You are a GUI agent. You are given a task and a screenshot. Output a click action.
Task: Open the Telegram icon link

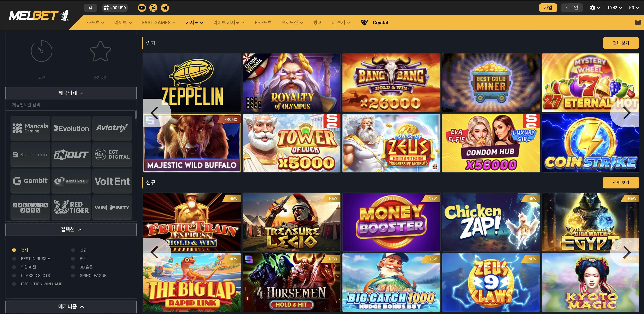[x=165, y=8]
